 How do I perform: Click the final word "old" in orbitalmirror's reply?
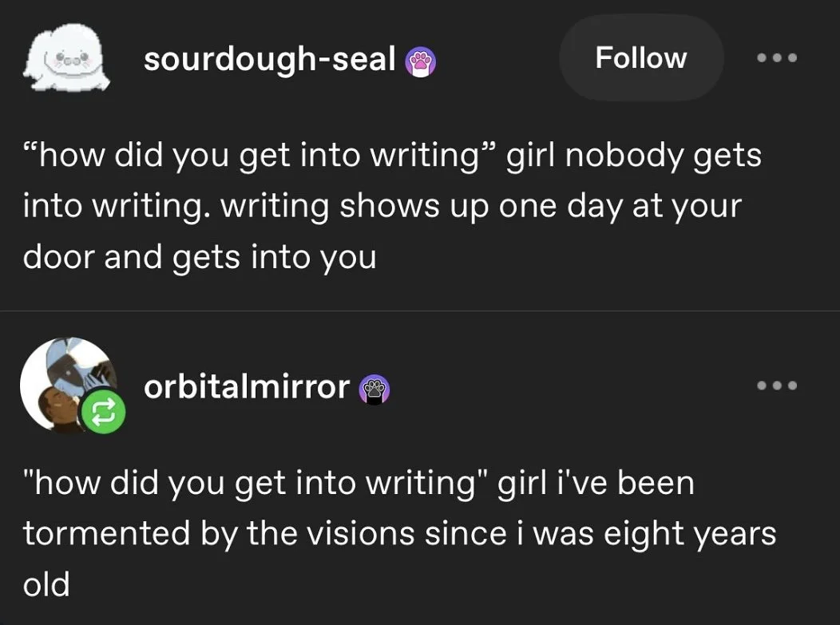pyautogui.click(x=46, y=583)
